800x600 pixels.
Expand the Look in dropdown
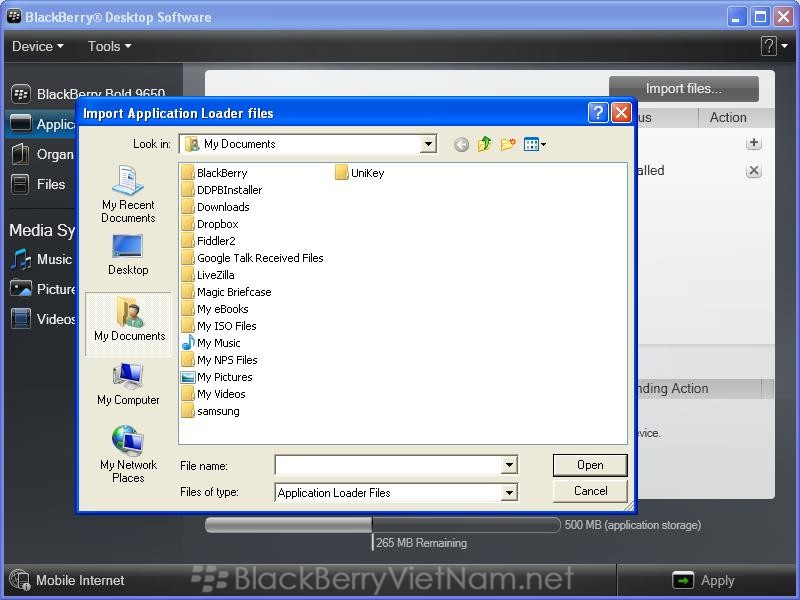coord(429,144)
